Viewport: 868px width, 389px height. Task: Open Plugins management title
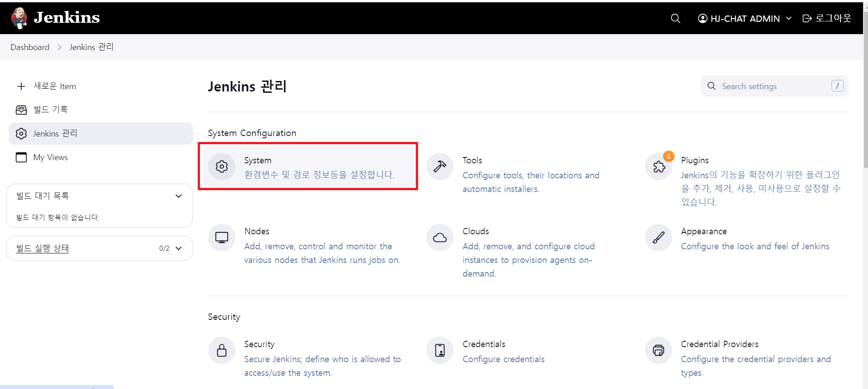(x=695, y=160)
